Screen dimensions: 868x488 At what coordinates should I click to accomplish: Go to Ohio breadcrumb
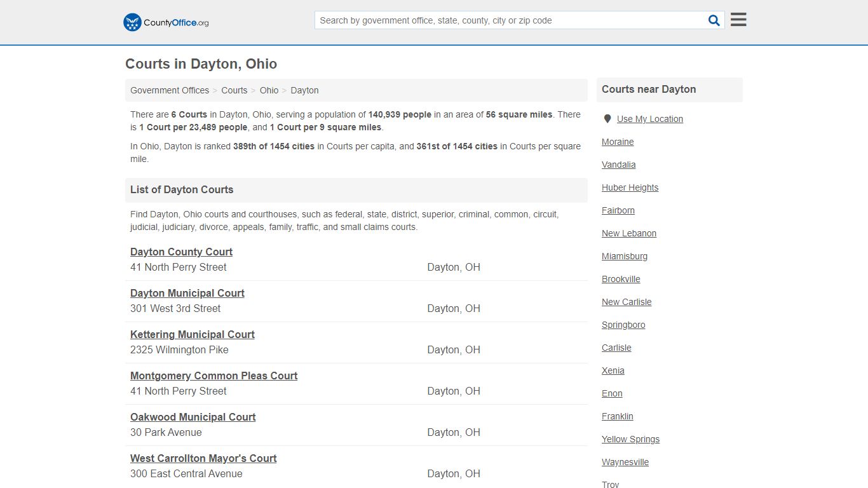(x=269, y=90)
